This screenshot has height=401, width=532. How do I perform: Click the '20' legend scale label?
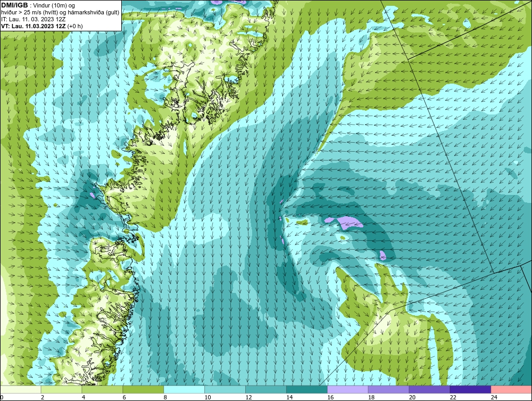click(x=412, y=397)
